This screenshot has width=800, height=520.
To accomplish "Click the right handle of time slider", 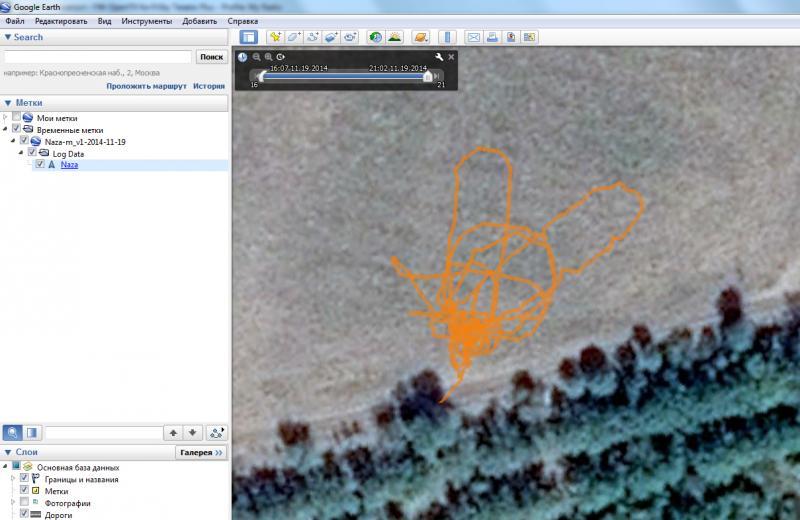I will click(x=429, y=76).
